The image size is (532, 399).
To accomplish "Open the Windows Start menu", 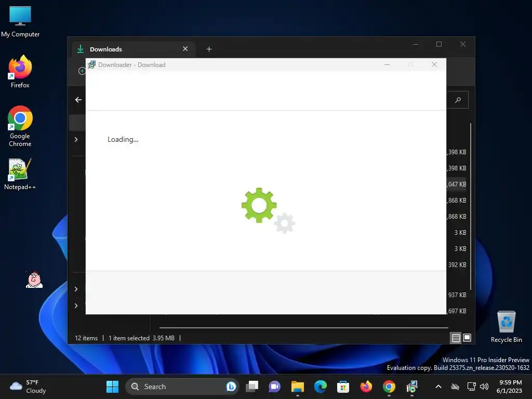I will 112,387.
